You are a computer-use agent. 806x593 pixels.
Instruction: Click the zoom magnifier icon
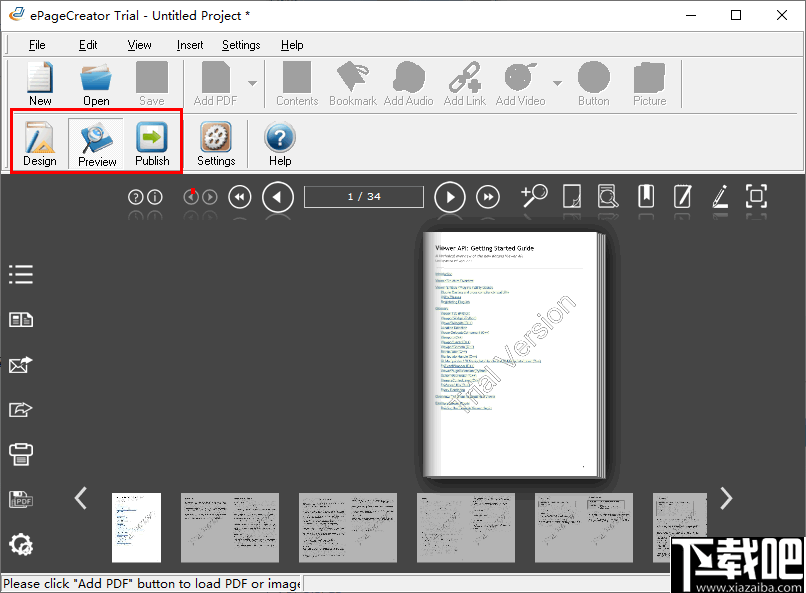coord(534,197)
